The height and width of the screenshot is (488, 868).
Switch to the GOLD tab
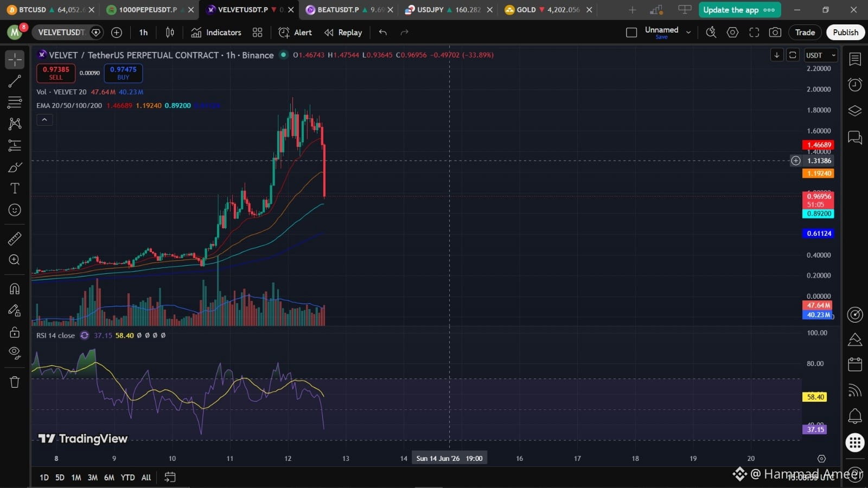point(548,10)
